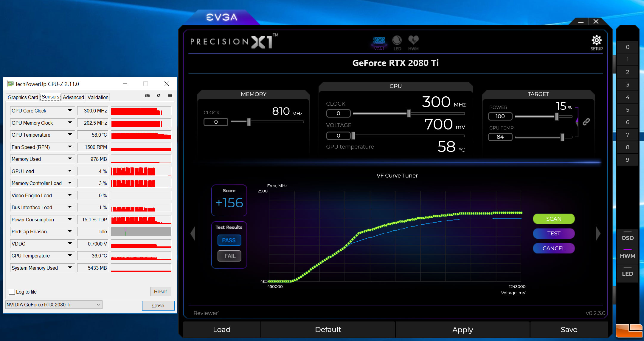The image size is (644, 341).
Task: Expand GPU Core Clock dropdown arrow
Action: click(69, 111)
